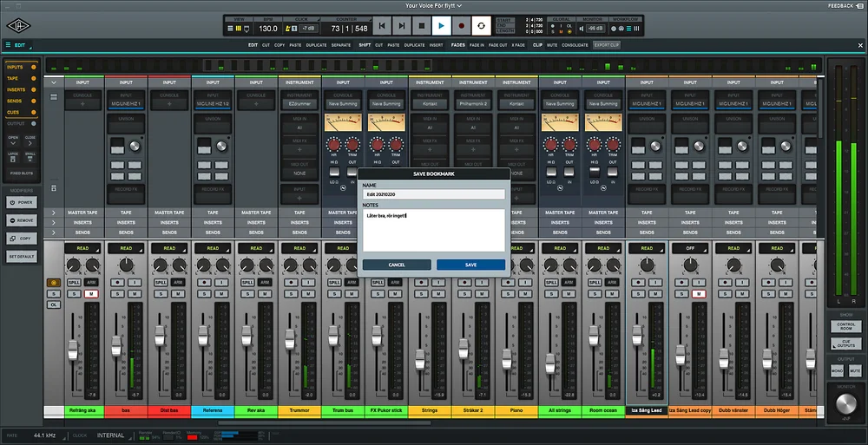The height and width of the screenshot is (445, 868).
Task: Click the monitor speaker mute icon
Action: tap(582, 29)
